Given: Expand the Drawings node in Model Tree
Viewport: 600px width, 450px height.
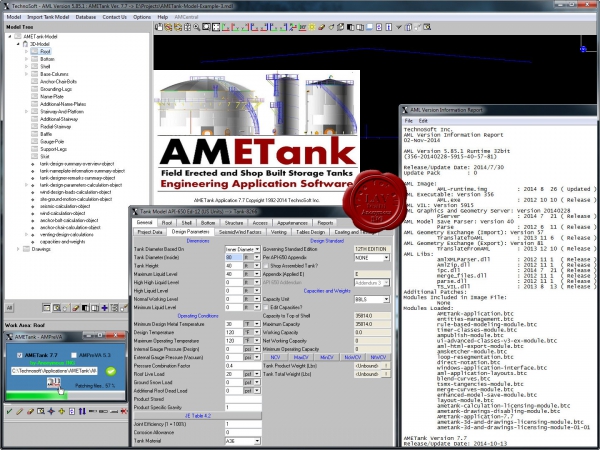Looking at the screenshot, I should [x=18, y=249].
